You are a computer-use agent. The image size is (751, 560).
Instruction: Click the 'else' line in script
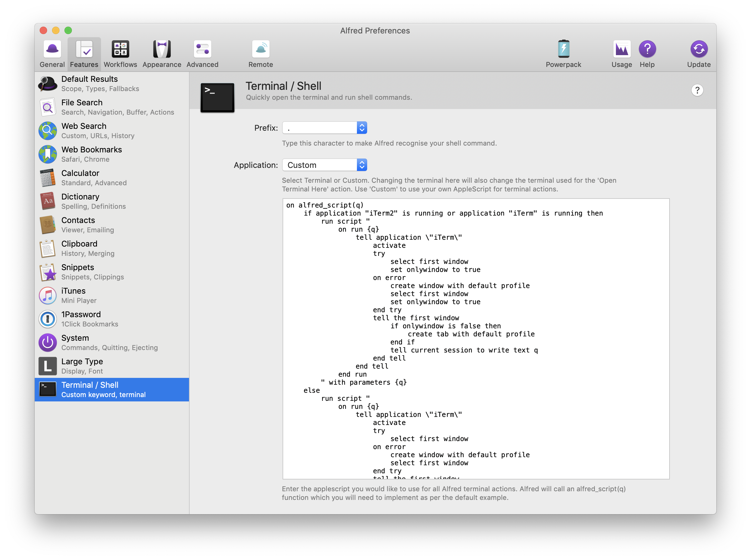[312, 391]
